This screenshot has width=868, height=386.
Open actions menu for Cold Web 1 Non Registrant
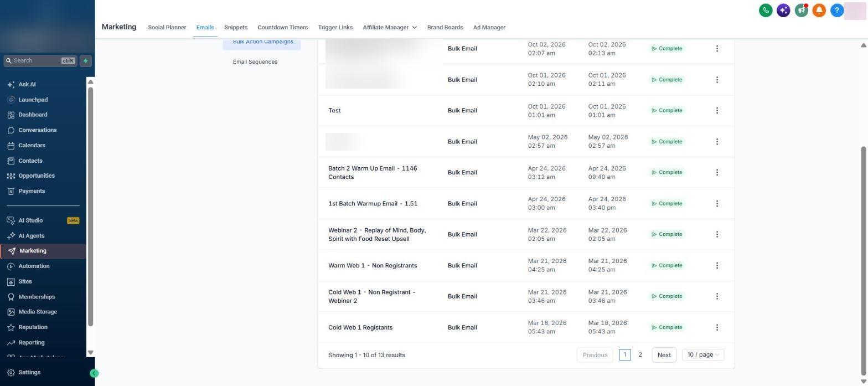tap(717, 297)
